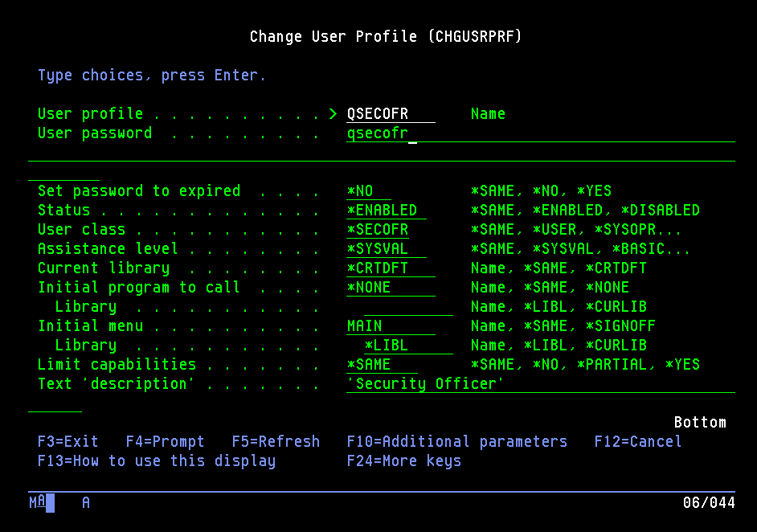Click choices '*SAME, *ENABLED, *DISABLED'

pos(585,211)
